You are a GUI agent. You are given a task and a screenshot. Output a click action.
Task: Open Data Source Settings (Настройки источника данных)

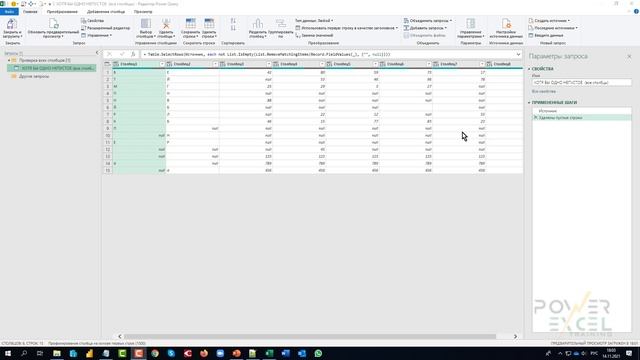[x=506, y=28]
